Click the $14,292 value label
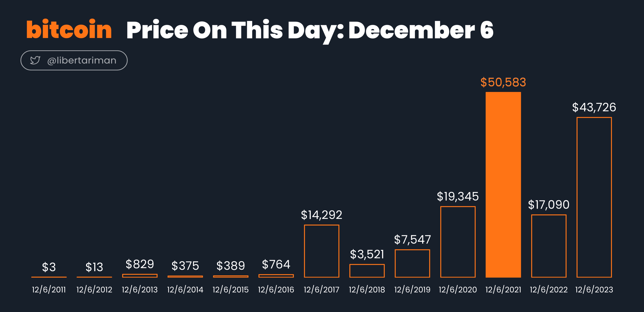Screen dimensions: 644x312 (x=322, y=215)
